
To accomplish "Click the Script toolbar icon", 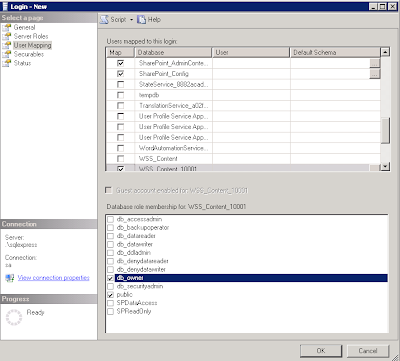I will tap(104, 20).
